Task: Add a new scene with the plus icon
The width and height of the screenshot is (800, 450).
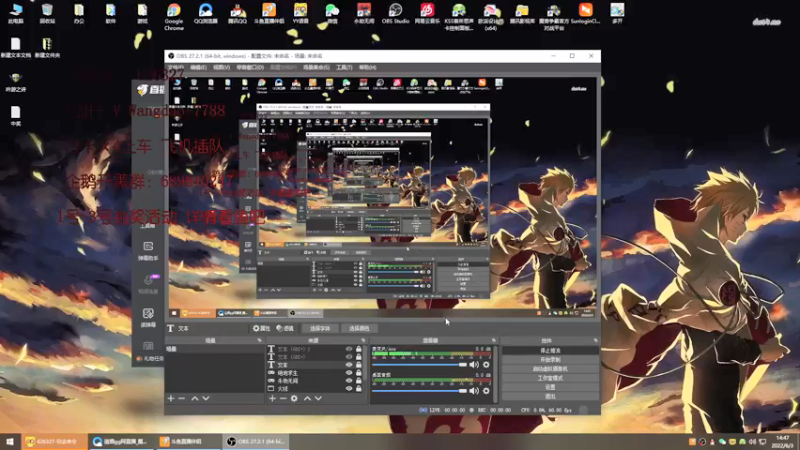Action: point(171,398)
